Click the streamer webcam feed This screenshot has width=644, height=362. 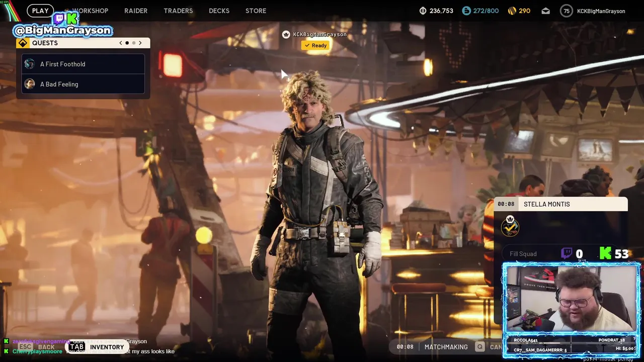pyautogui.click(x=571, y=298)
